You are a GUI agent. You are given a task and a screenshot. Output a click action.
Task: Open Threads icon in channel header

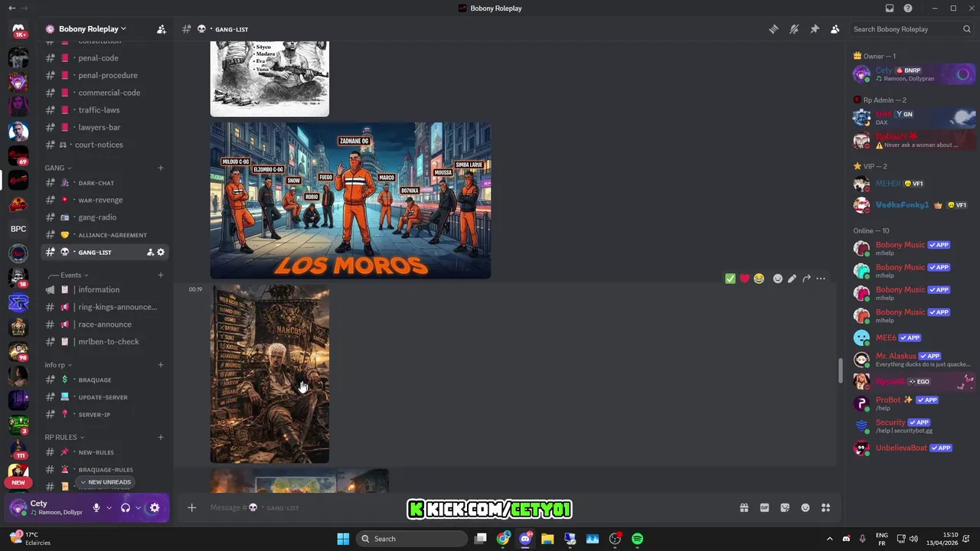coord(773,29)
